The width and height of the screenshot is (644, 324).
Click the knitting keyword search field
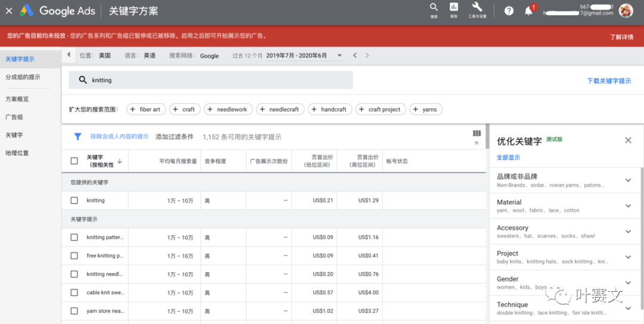(x=210, y=80)
